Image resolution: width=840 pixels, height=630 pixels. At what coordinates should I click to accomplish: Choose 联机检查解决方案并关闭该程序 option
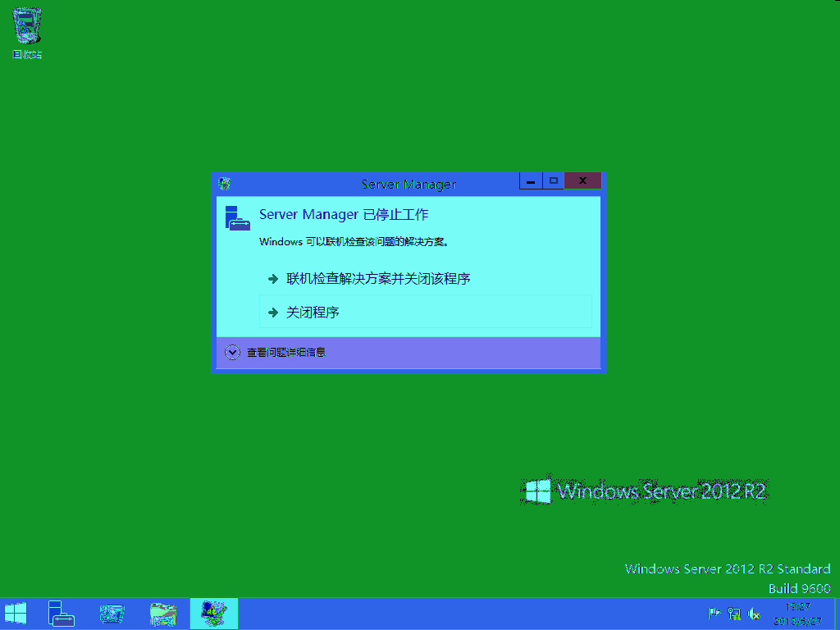(x=426, y=279)
